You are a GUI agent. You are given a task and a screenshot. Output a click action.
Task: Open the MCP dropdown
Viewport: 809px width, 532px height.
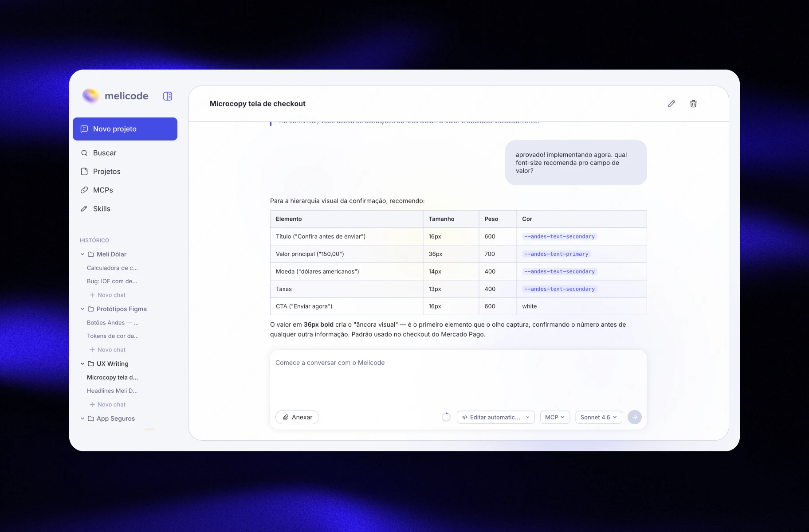pyautogui.click(x=555, y=417)
